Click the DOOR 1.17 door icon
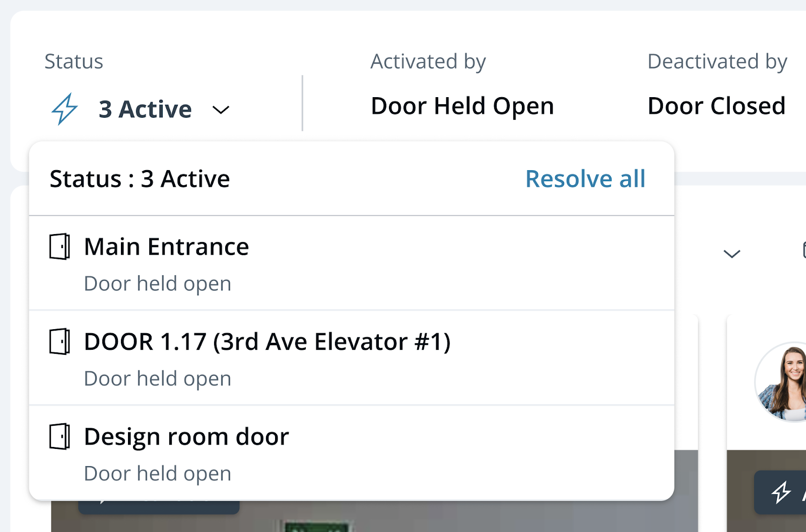The width and height of the screenshot is (806, 532). pyautogui.click(x=59, y=342)
